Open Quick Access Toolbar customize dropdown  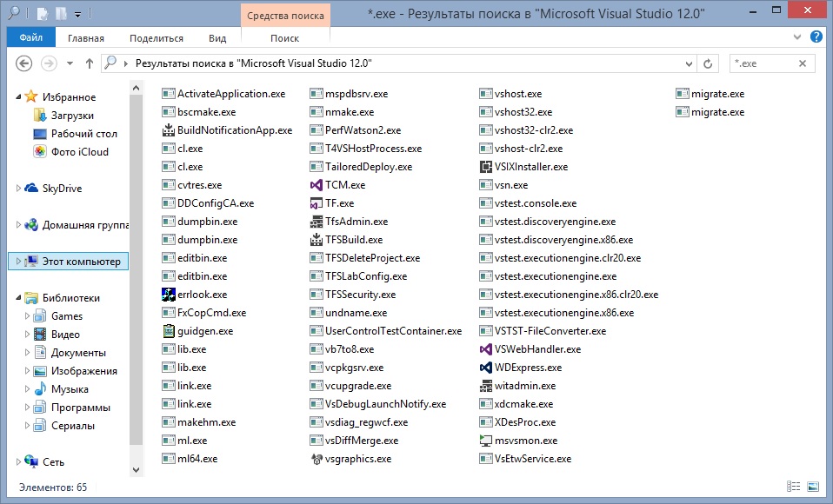[x=77, y=15]
